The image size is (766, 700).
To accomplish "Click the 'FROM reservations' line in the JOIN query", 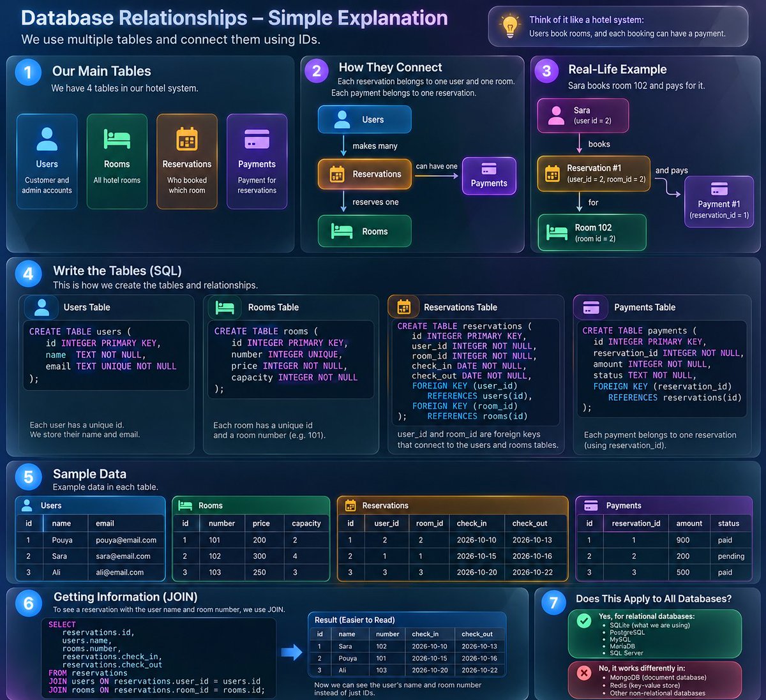I will (x=88, y=673).
